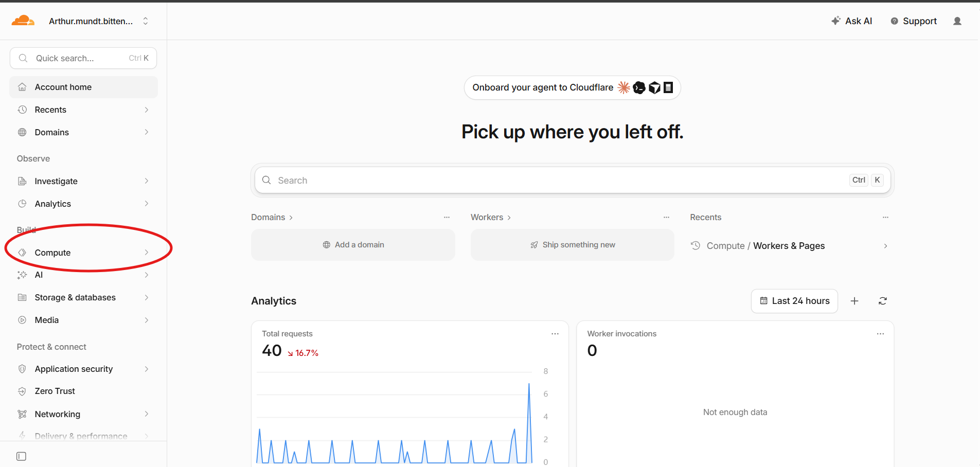
Task: Open Zero Trust menu item
Action: click(x=83, y=391)
